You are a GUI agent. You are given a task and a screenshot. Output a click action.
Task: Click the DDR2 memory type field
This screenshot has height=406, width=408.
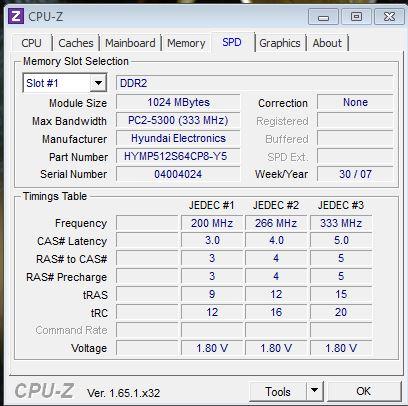pyautogui.click(x=255, y=83)
